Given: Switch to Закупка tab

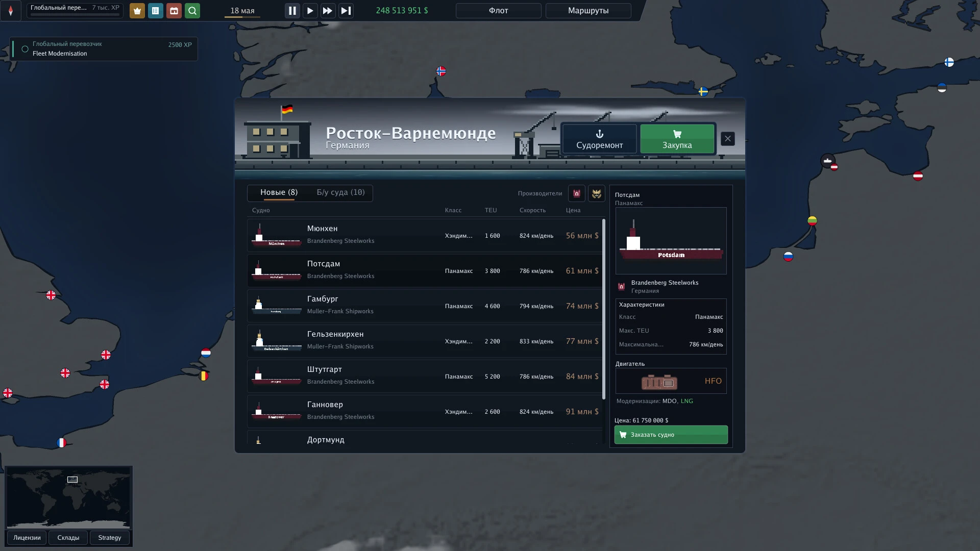Looking at the screenshot, I should coord(677,139).
